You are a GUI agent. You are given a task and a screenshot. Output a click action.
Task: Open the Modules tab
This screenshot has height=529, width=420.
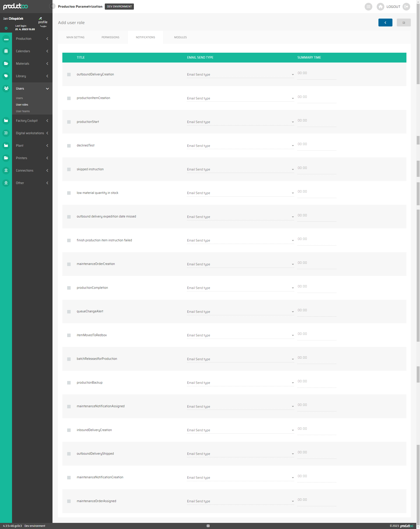(180, 37)
